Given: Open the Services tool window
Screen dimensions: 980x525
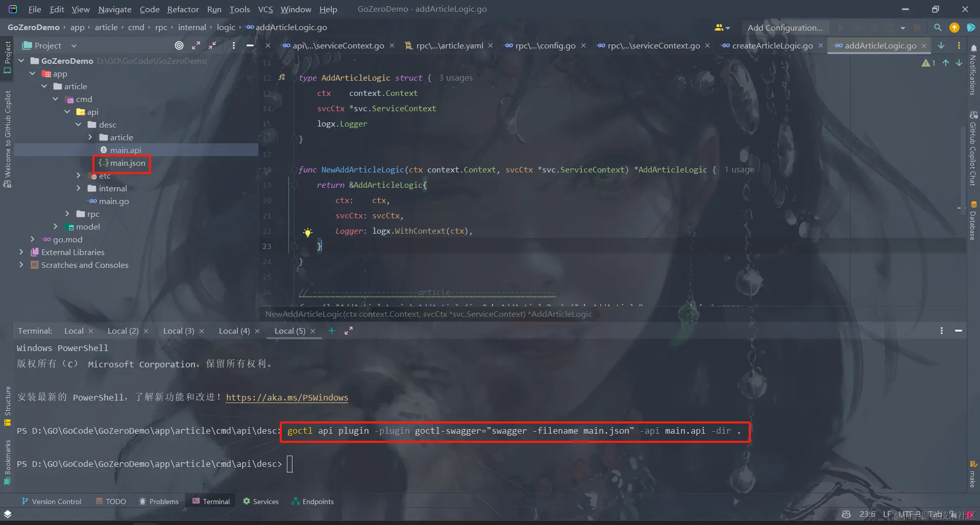Looking at the screenshot, I should (x=261, y=502).
